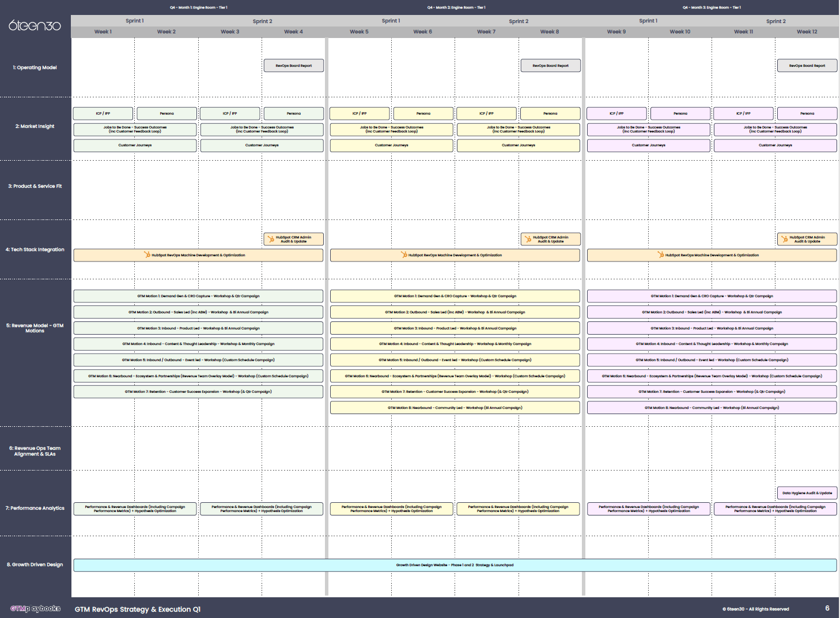Select the '2: Market Insight' row label
Viewport: 840px width, 618px height.
(x=35, y=126)
